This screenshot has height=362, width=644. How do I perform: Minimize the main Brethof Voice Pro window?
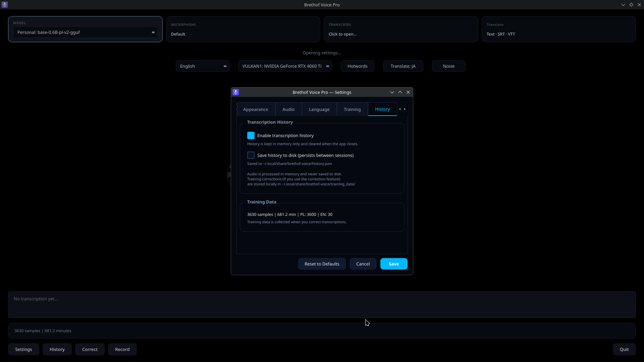tap(623, 5)
